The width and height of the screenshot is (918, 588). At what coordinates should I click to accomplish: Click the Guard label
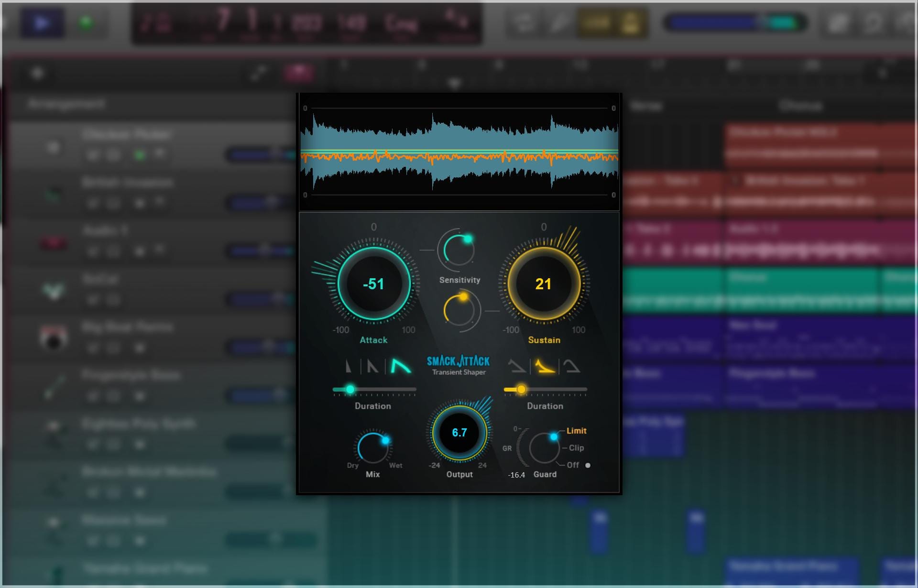click(x=545, y=474)
